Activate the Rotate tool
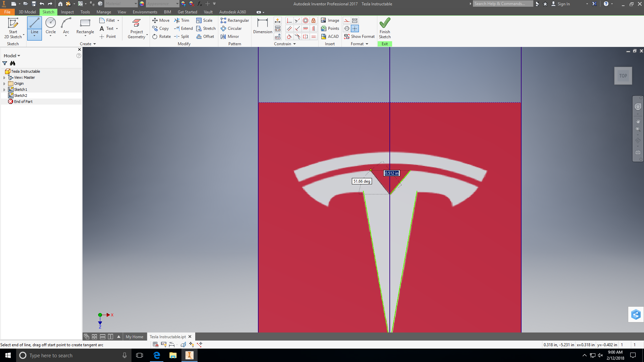Viewport: 644px width, 362px height. (x=161, y=37)
